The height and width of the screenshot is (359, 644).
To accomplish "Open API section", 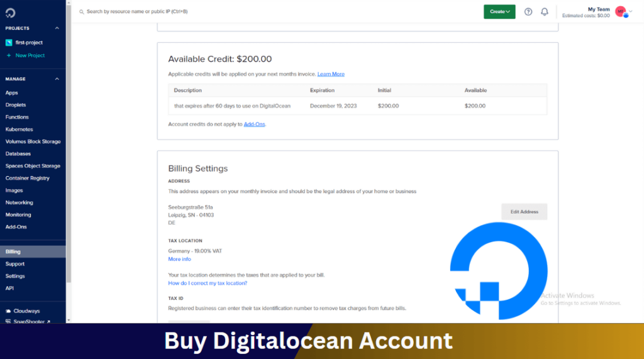I will coord(9,289).
